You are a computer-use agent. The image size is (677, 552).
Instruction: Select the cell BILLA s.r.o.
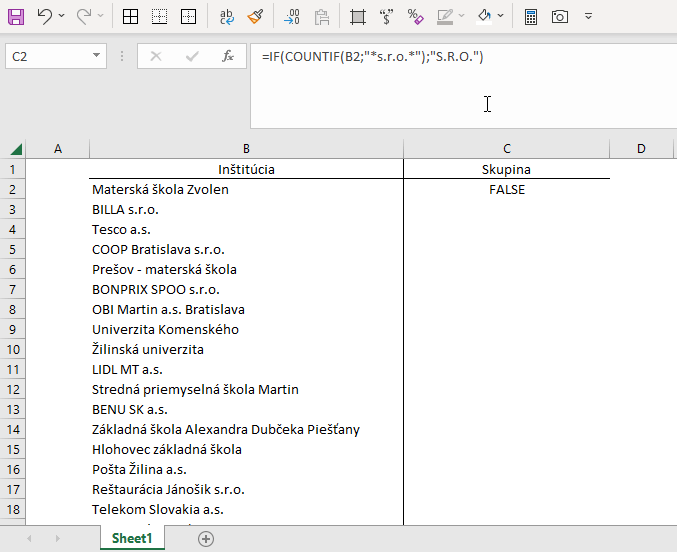[246, 209]
